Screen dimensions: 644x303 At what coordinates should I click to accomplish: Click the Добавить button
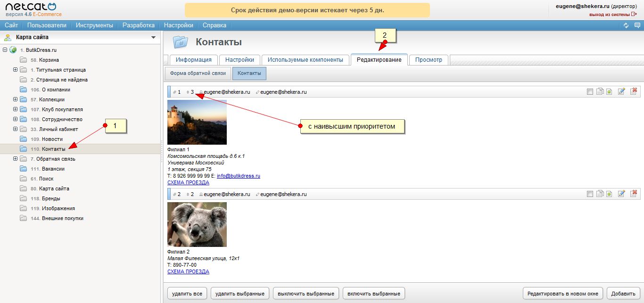pyautogui.click(x=624, y=294)
